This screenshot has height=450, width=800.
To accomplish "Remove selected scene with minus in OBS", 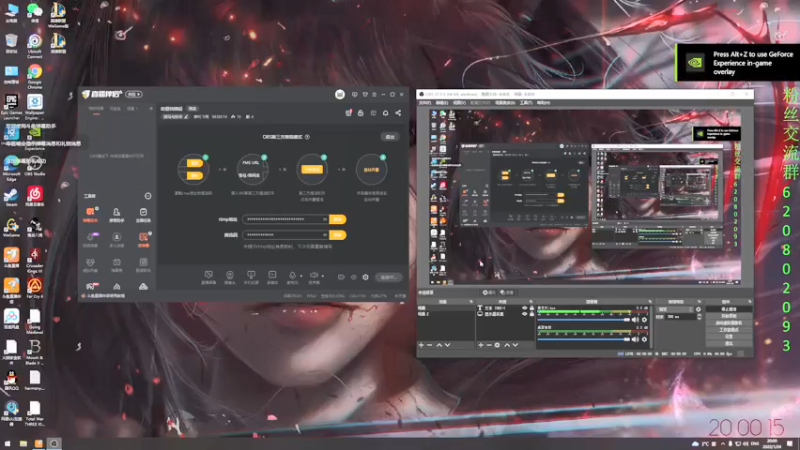I will click(429, 345).
